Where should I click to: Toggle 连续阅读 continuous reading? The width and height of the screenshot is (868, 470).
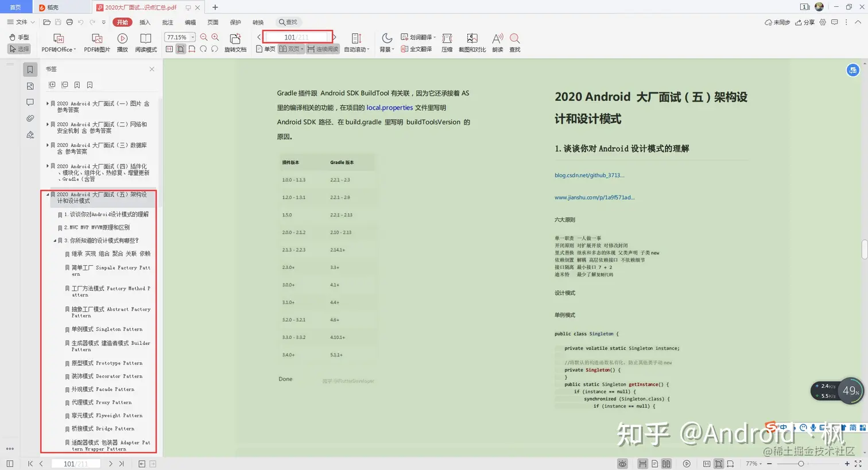pyautogui.click(x=323, y=49)
